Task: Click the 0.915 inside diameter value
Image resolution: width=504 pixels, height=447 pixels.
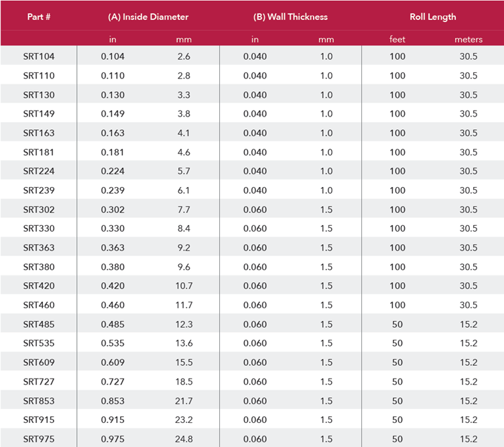Action: coord(113,420)
